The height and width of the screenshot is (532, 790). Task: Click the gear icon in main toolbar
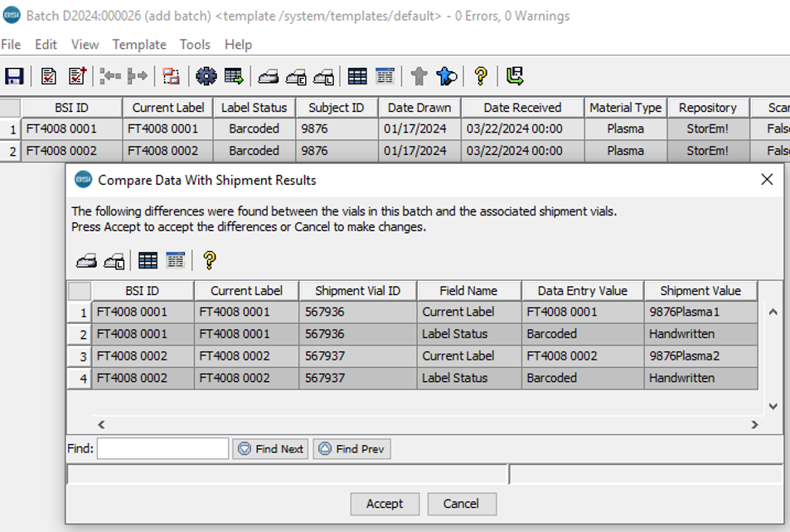pyautogui.click(x=206, y=76)
